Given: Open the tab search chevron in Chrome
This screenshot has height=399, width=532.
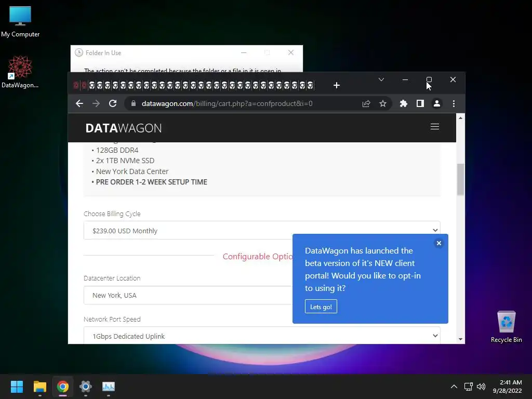Looking at the screenshot, I should click(381, 79).
